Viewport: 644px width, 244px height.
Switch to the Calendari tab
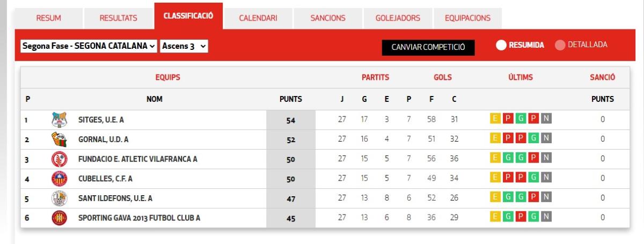[x=258, y=18]
